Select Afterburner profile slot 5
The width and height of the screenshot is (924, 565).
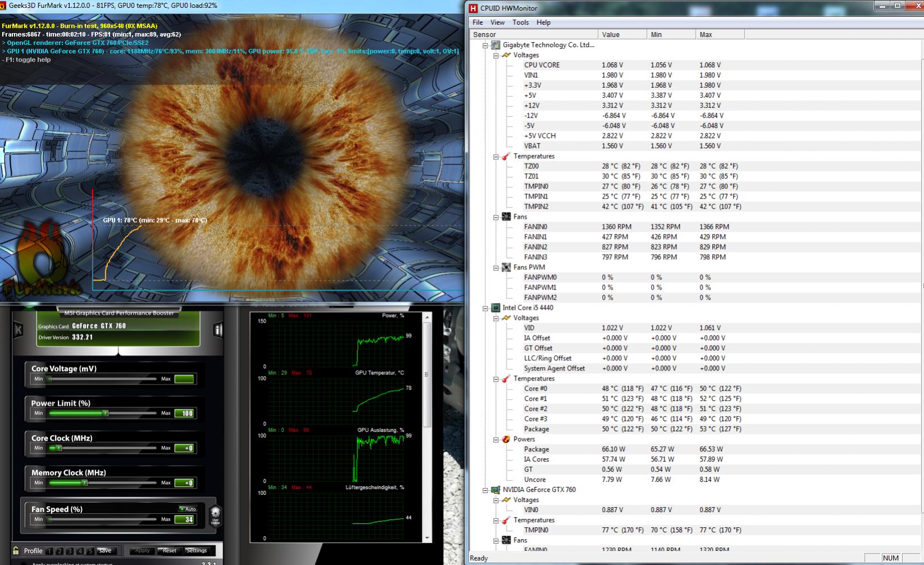pos(90,551)
